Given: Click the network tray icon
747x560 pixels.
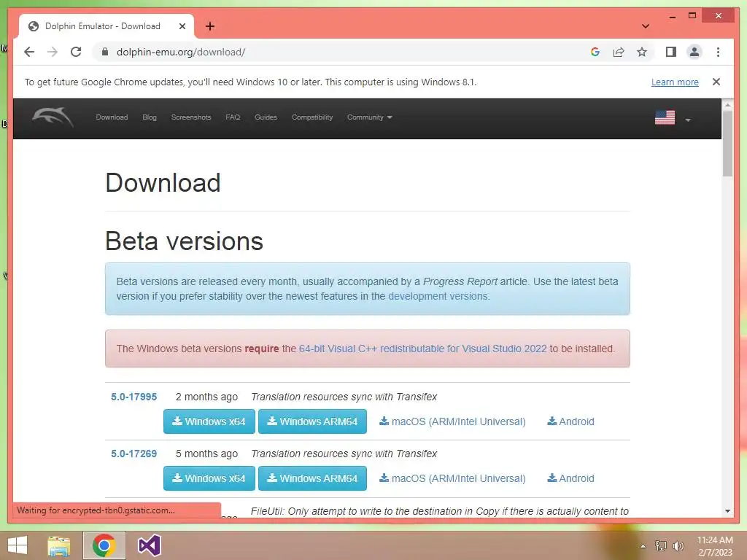Looking at the screenshot, I should pos(660,546).
